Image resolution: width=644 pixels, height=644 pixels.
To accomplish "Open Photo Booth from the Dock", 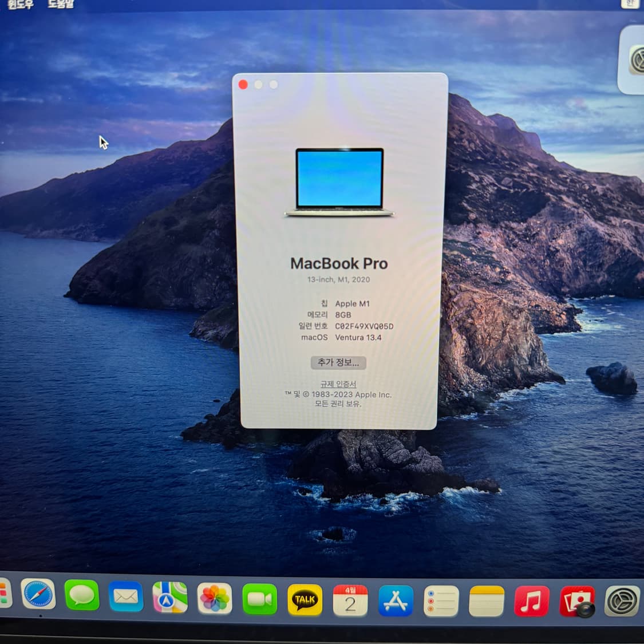I will (x=577, y=602).
